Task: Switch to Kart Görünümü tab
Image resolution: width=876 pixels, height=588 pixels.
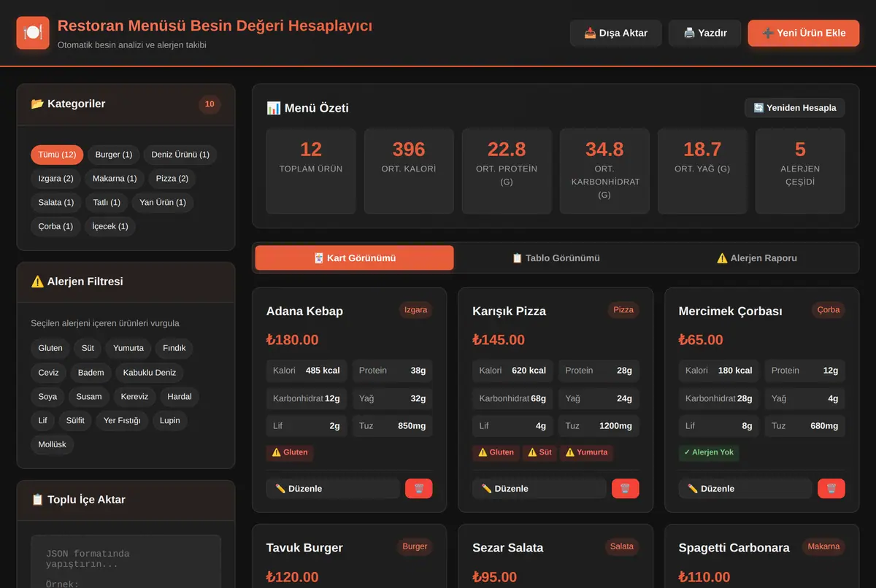Action: point(354,258)
